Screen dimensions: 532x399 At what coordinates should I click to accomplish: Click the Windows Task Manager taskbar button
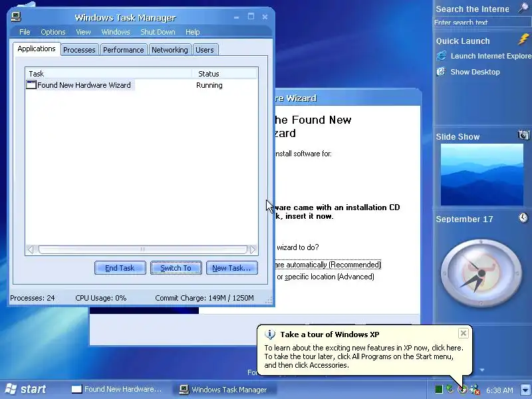(x=224, y=390)
